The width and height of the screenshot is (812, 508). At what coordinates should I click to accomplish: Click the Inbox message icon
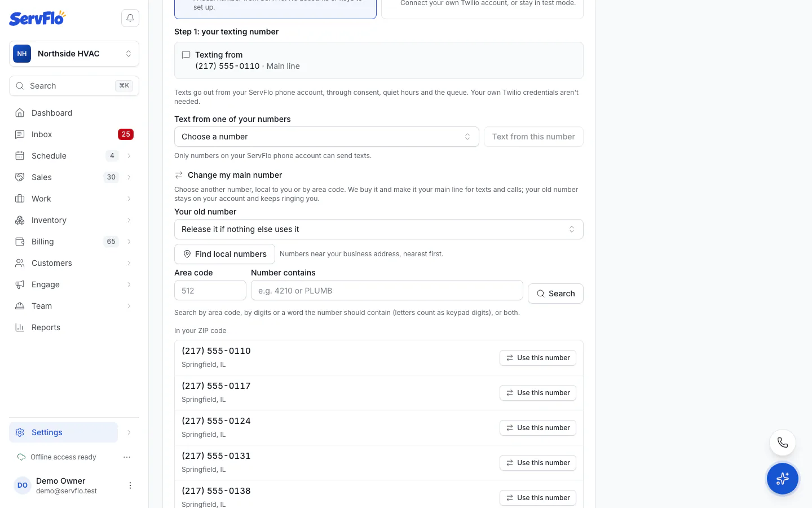[20, 134]
